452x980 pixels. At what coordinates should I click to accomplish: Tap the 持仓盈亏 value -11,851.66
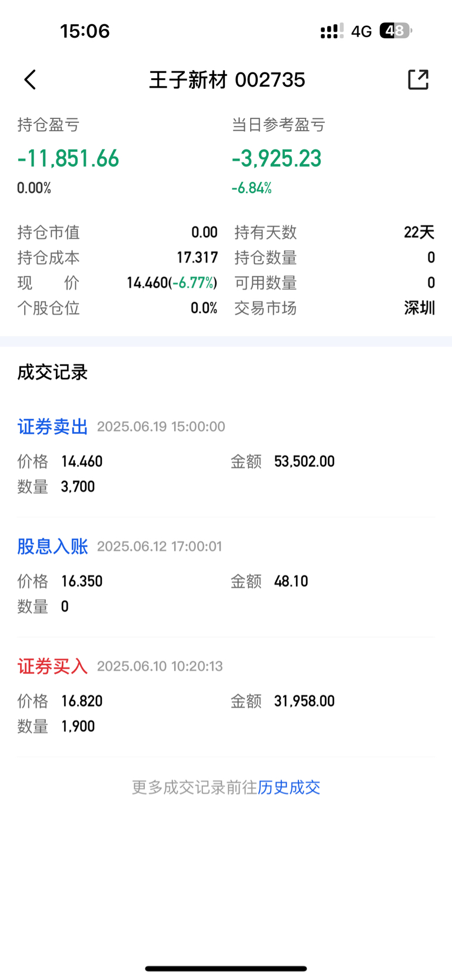point(68,158)
